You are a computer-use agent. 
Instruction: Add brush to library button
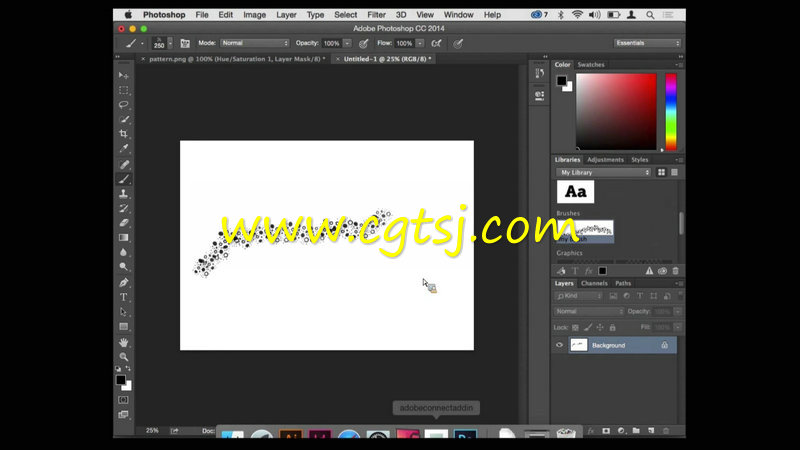(x=561, y=271)
